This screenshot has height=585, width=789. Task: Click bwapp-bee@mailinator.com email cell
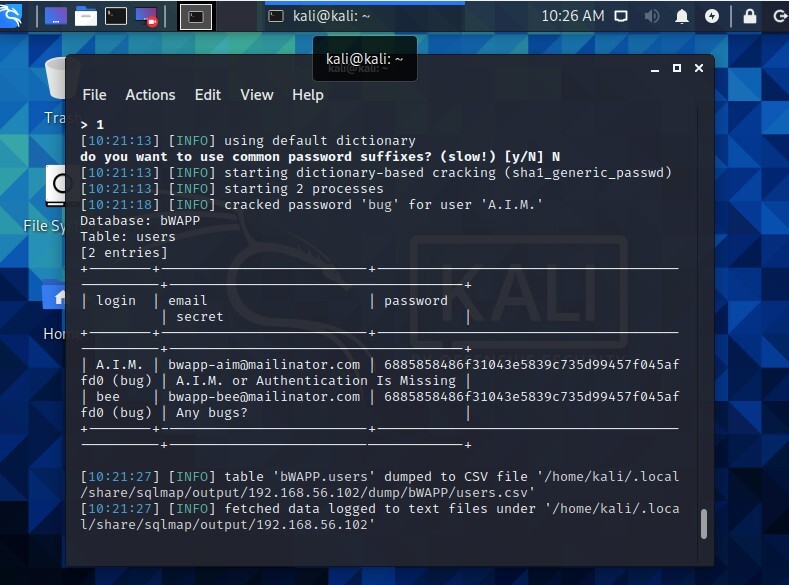[x=264, y=397]
